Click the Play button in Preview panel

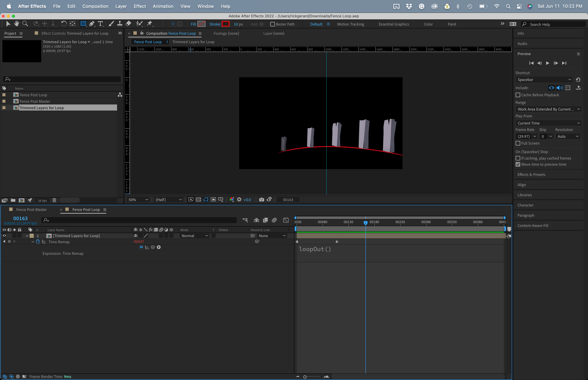click(x=548, y=63)
